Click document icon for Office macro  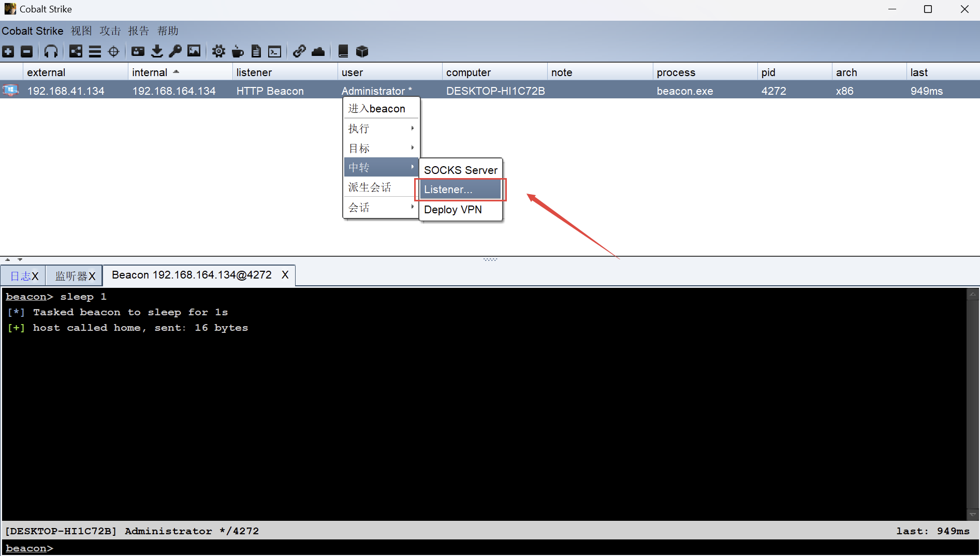(x=256, y=51)
